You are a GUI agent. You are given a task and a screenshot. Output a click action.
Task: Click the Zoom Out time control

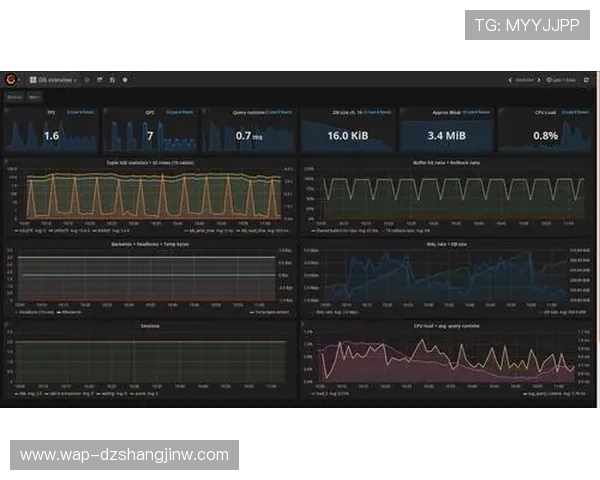(524, 80)
